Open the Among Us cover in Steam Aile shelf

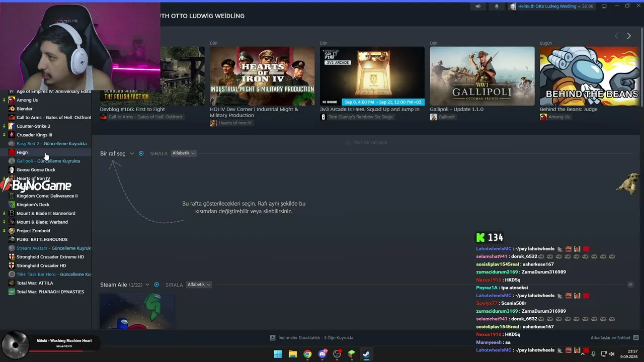click(x=137, y=311)
